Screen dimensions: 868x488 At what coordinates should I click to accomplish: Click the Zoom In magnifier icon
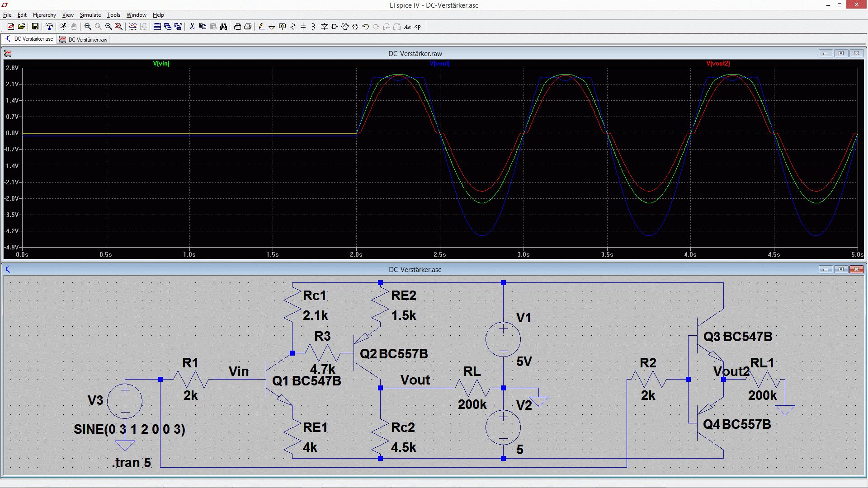pos(88,27)
